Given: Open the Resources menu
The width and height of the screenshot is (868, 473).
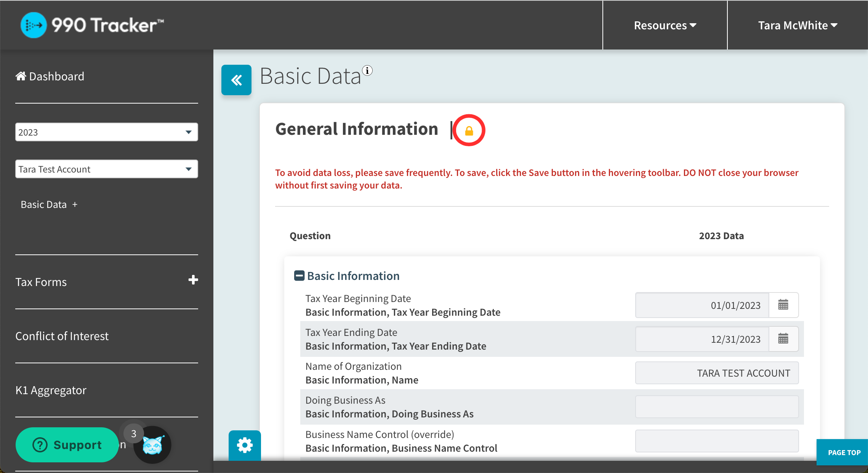Looking at the screenshot, I should pos(665,25).
